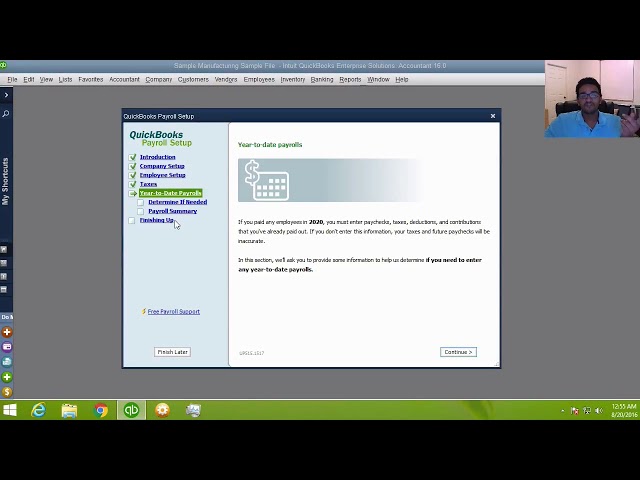The image size is (640, 480).
Task: Launch Internet Explorer from taskbar
Action: [x=38, y=410]
